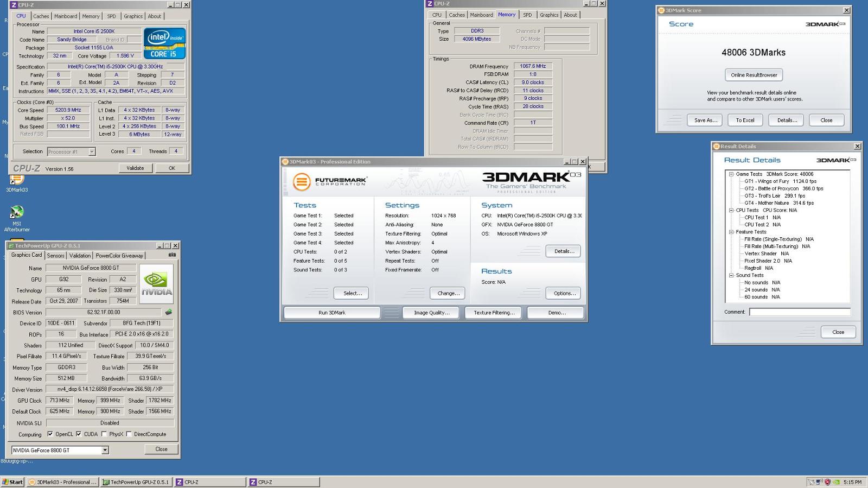The height and width of the screenshot is (488, 868).
Task: Click the 3DMark Score window title icon
Action: 661,10
